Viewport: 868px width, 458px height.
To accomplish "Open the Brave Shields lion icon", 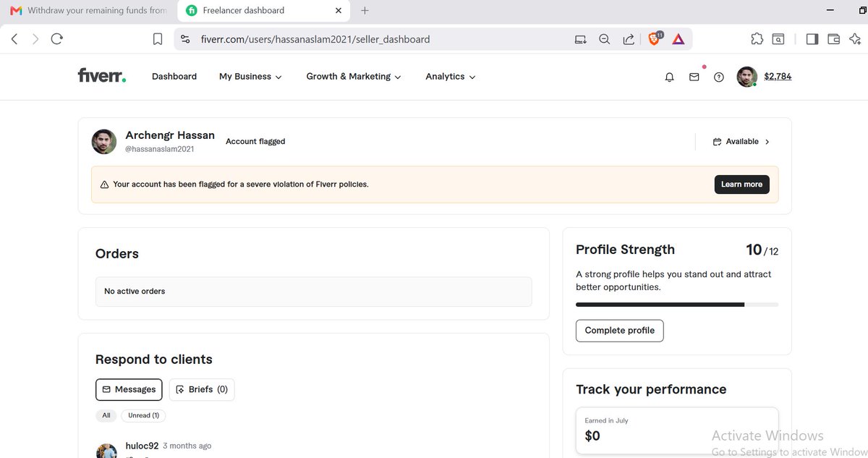I will pyautogui.click(x=655, y=39).
